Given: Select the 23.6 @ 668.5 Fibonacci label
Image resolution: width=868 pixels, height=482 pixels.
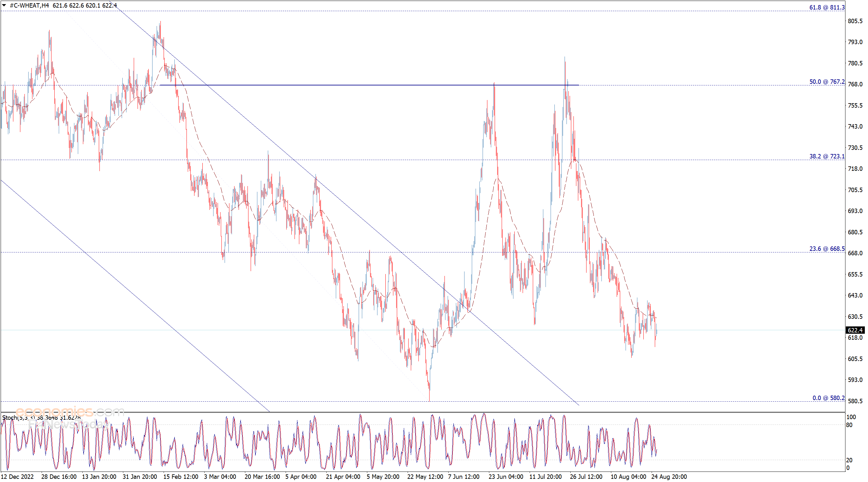Looking at the screenshot, I should (827, 249).
